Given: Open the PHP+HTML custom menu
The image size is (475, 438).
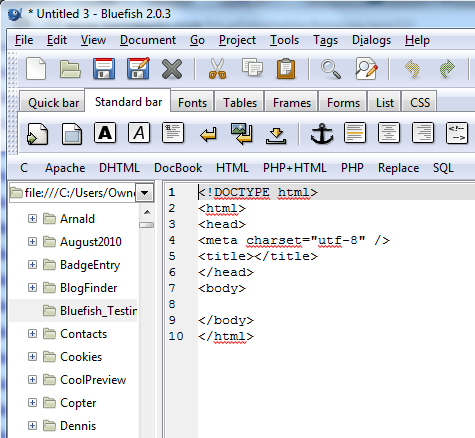Looking at the screenshot, I should 295,168.
